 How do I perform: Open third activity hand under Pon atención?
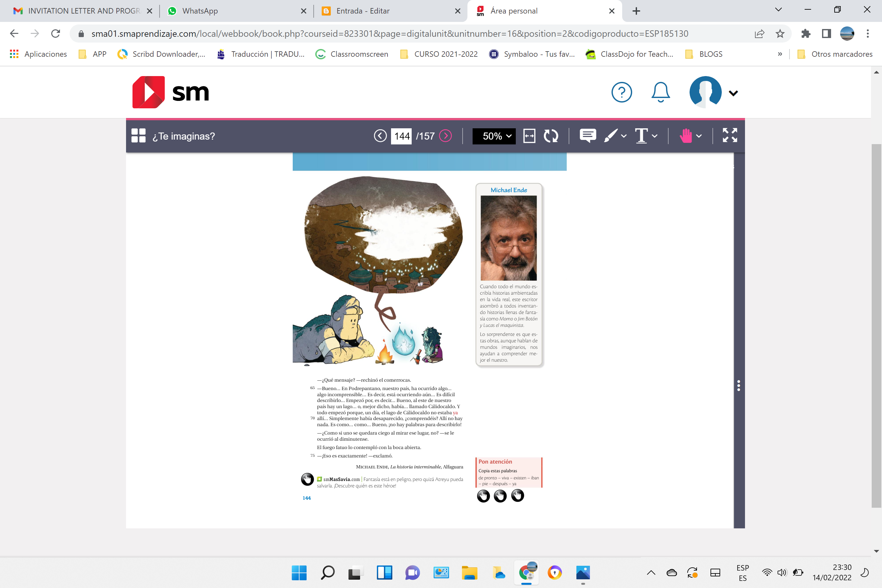tap(517, 496)
